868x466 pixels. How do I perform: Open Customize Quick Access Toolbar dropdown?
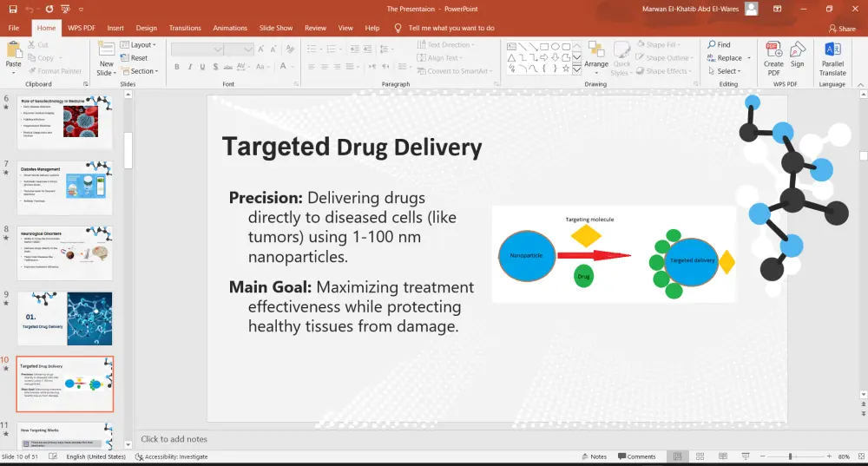pyautogui.click(x=81, y=9)
